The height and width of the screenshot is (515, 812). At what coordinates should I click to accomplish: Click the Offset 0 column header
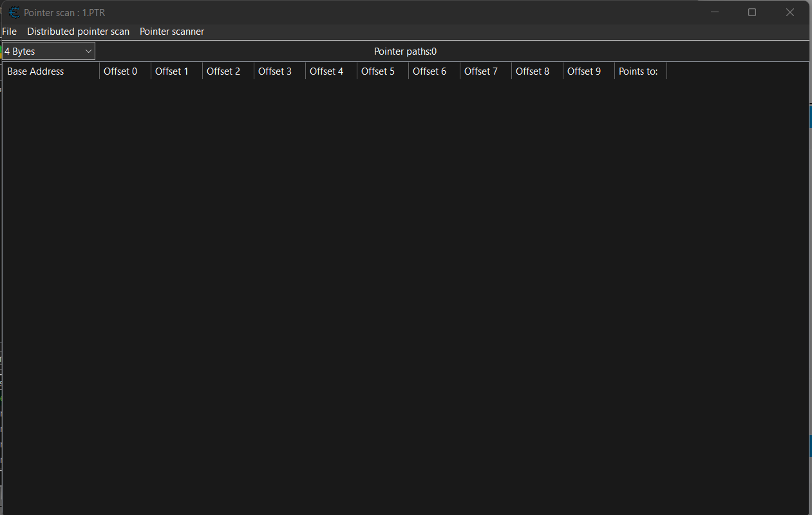(126, 71)
